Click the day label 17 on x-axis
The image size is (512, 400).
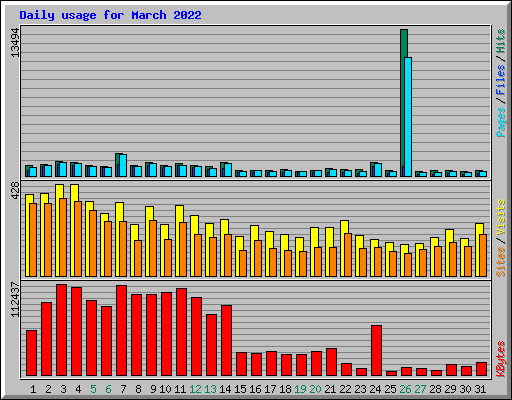coord(270,389)
